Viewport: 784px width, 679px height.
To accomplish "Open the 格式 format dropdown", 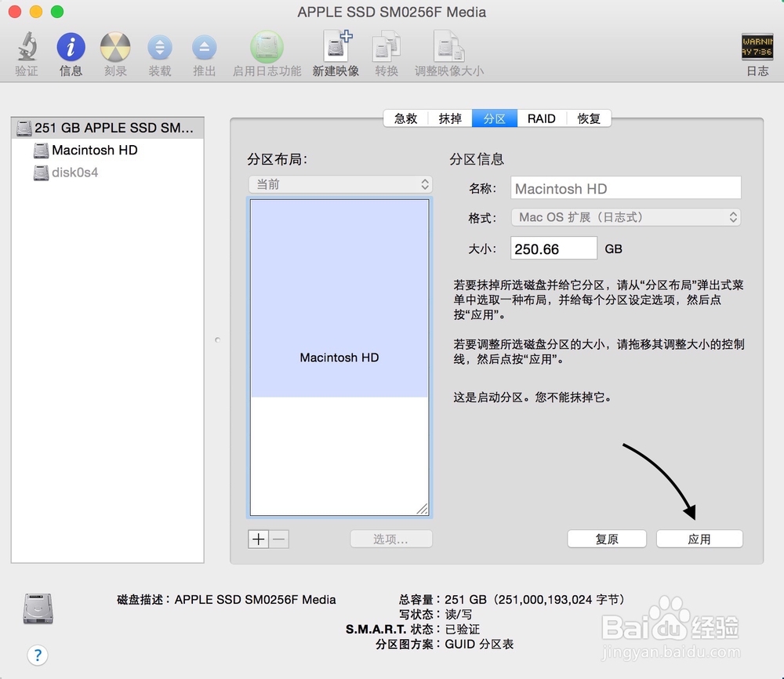I will click(625, 217).
